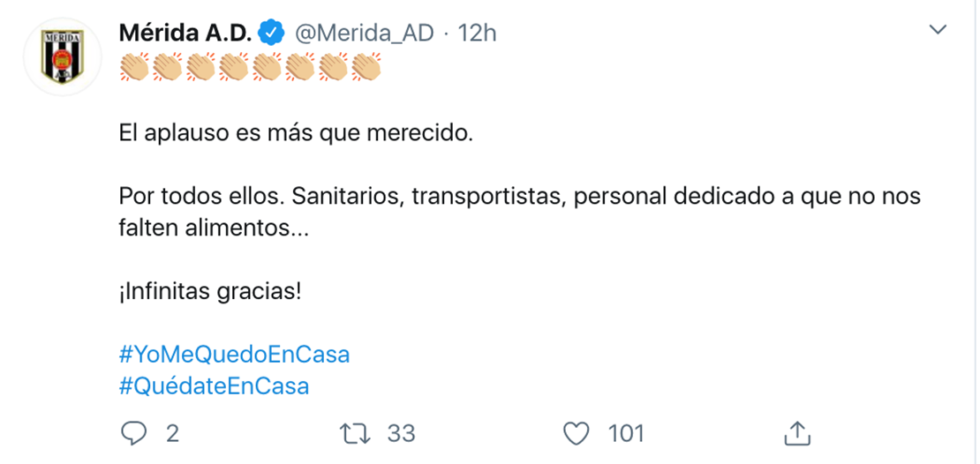980x464 pixels.
Task: Open the #YoMeQuedoEnCasa hashtag
Action: pos(234,355)
